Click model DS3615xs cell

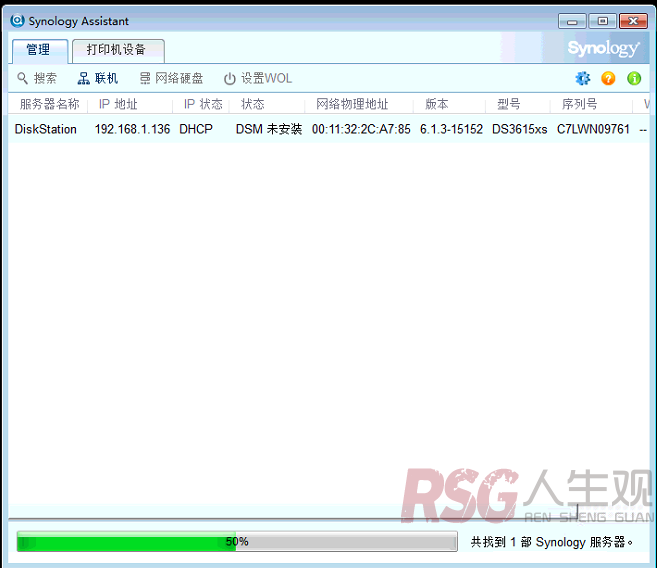[520, 129]
